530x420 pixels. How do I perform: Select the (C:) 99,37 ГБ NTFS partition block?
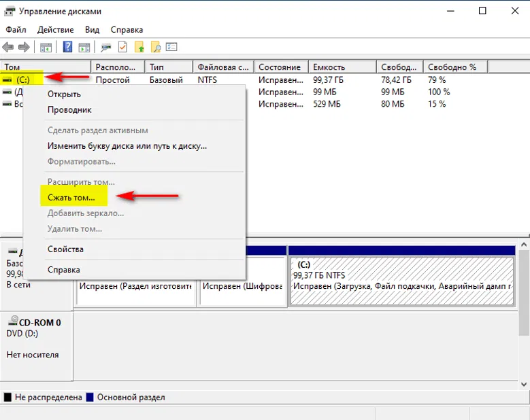[401, 281]
